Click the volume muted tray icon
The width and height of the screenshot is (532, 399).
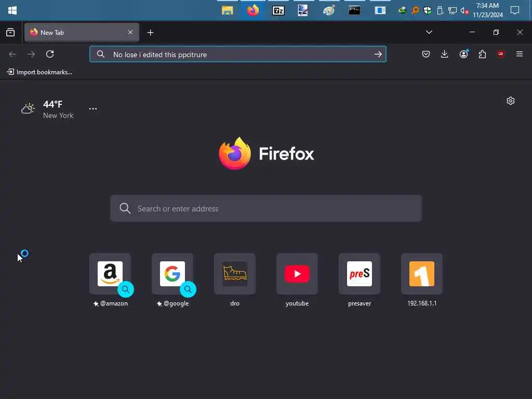pos(464,11)
